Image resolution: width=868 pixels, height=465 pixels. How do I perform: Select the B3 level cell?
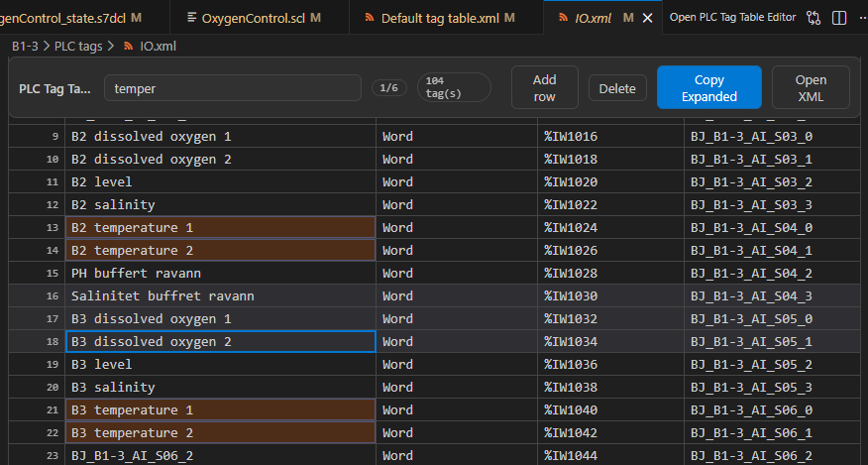coord(220,364)
